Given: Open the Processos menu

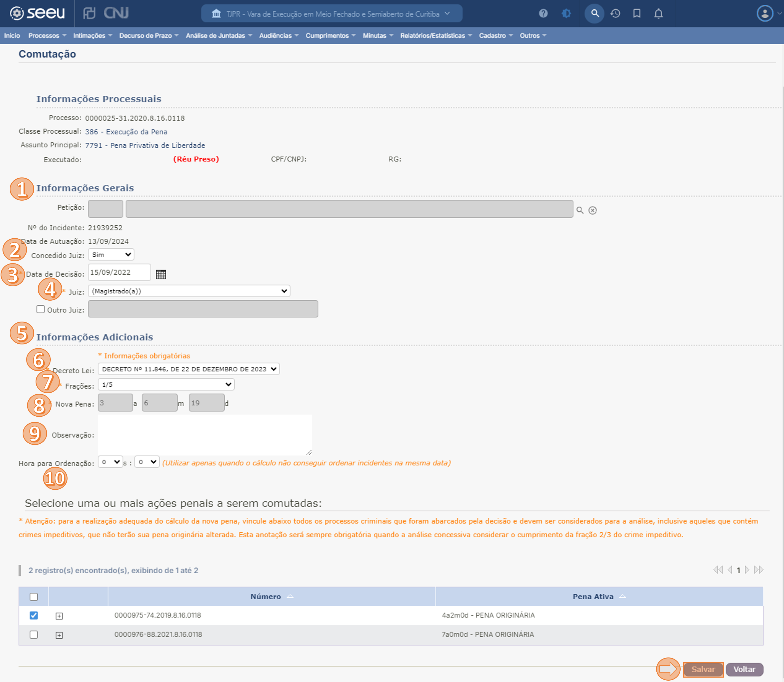Looking at the screenshot, I should [x=47, y=35].
